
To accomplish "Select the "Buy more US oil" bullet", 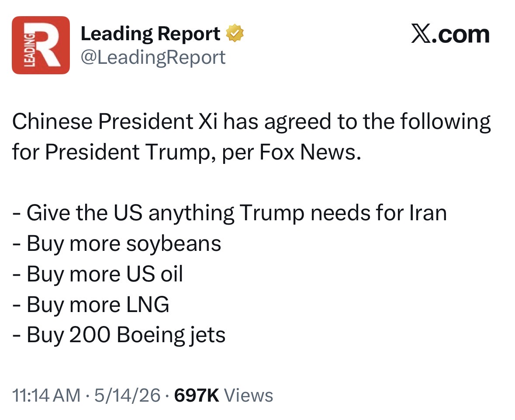I will coord(97,274).
